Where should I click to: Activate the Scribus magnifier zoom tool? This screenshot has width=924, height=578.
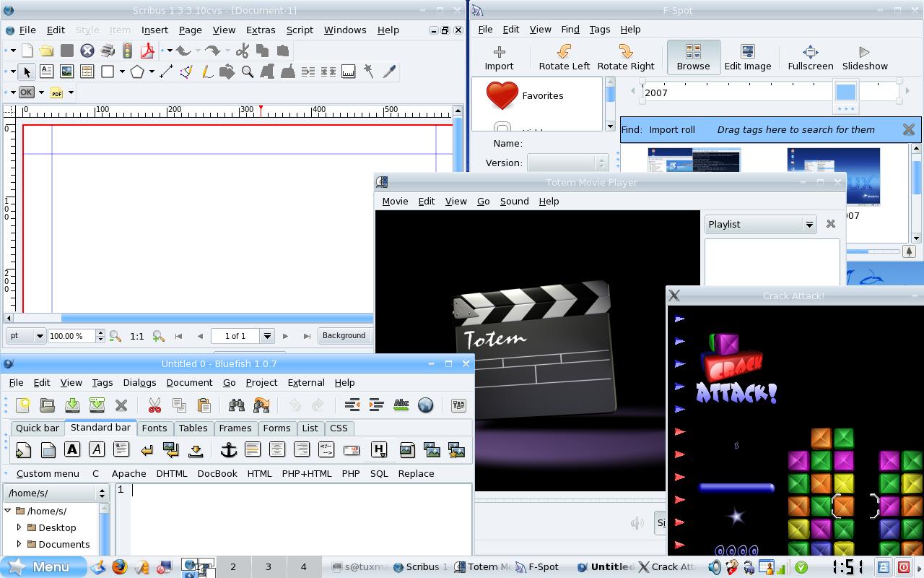(247, 72)
